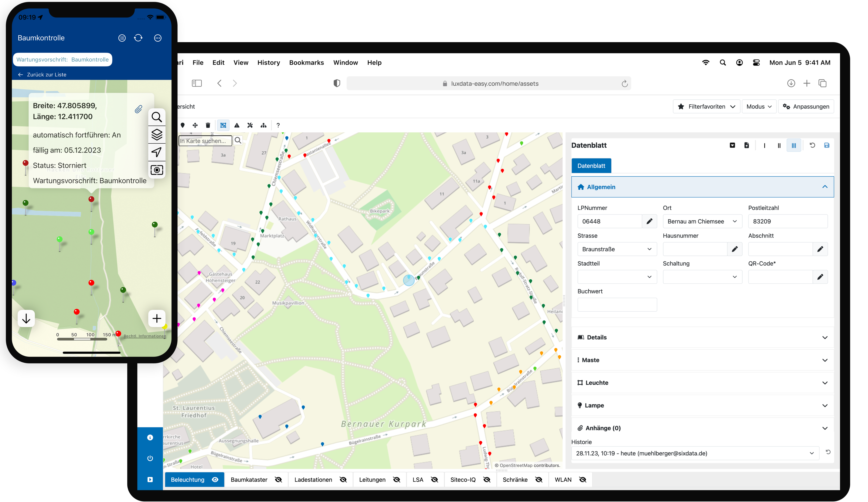This screenshot has height=502, width=868.
Task: Tap the layers icon on phone map
Action: click(157, 134)
